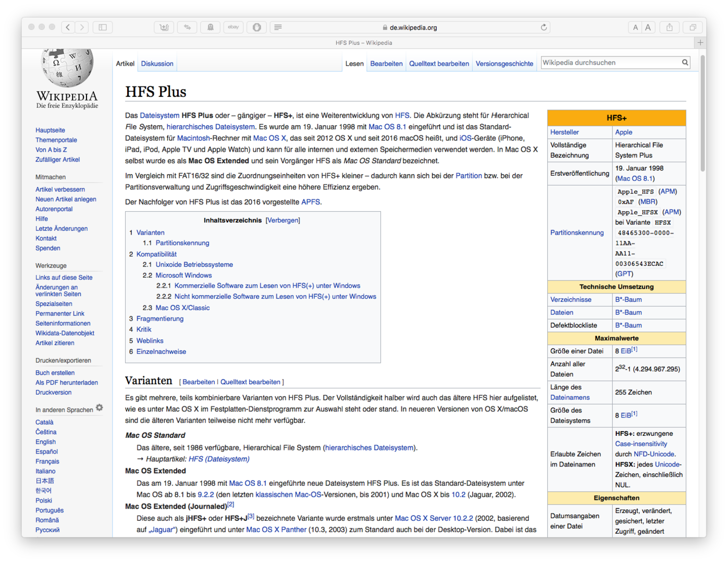This screenshot has height=563, width=728.
Task: Click the reload page icon
Action: tap(544, 27)
